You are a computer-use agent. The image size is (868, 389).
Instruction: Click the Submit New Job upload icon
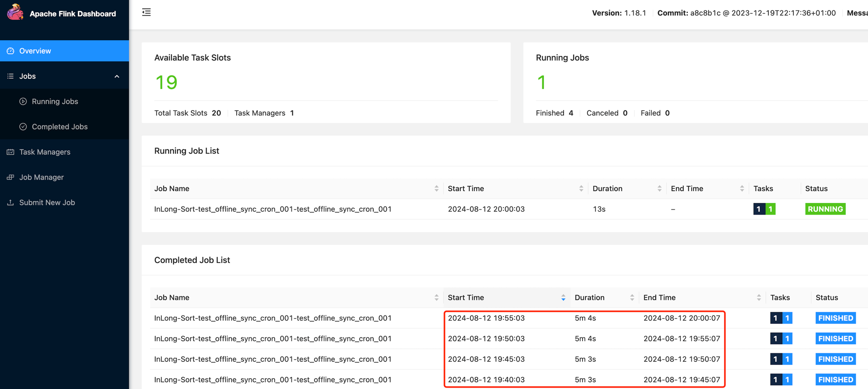pyautogui.click(x=10, y=203)
